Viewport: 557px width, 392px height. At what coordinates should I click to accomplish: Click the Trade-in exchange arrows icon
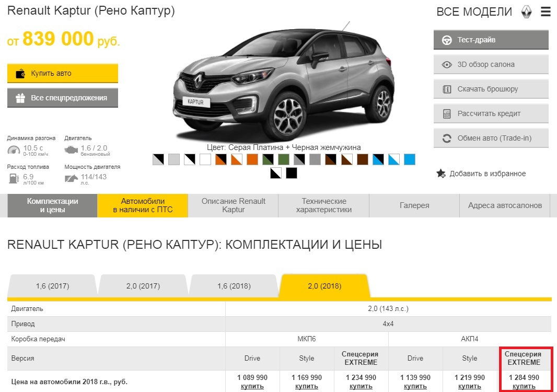447,139
